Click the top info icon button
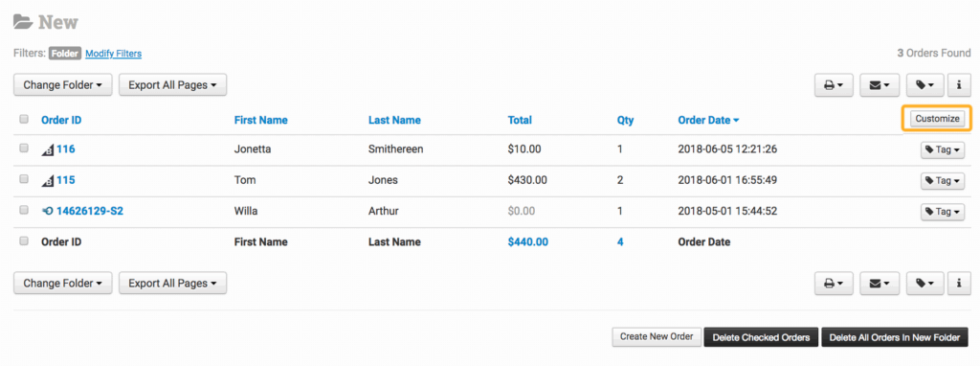This screenshot has height=366, width=980. [x=959, y=85]
